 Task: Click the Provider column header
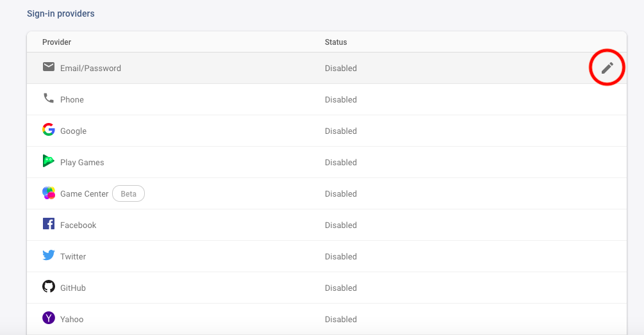(x=56, y=42)
